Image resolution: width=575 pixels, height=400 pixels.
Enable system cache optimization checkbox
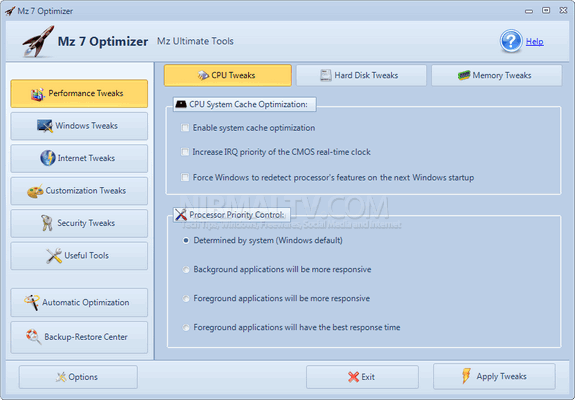(185, 128)
